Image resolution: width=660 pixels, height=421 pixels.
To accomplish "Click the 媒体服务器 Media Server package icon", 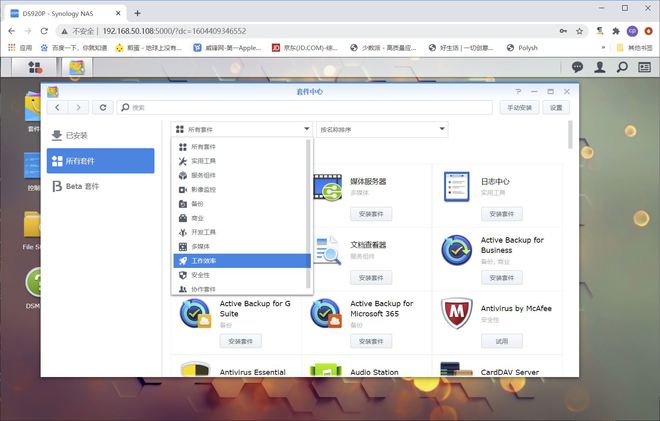I will (328, 187).
